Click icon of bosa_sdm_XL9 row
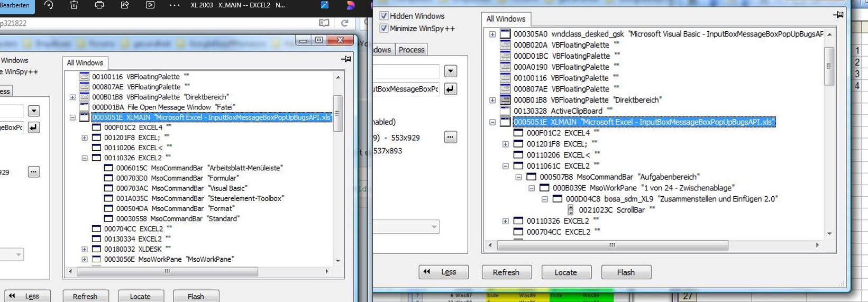This screenshot has width=868, height=302. coord(557,199)
